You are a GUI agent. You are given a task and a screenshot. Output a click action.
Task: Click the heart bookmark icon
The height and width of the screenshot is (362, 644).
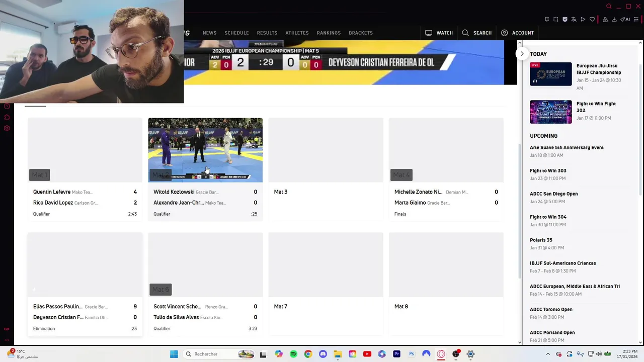coord(592,20)
